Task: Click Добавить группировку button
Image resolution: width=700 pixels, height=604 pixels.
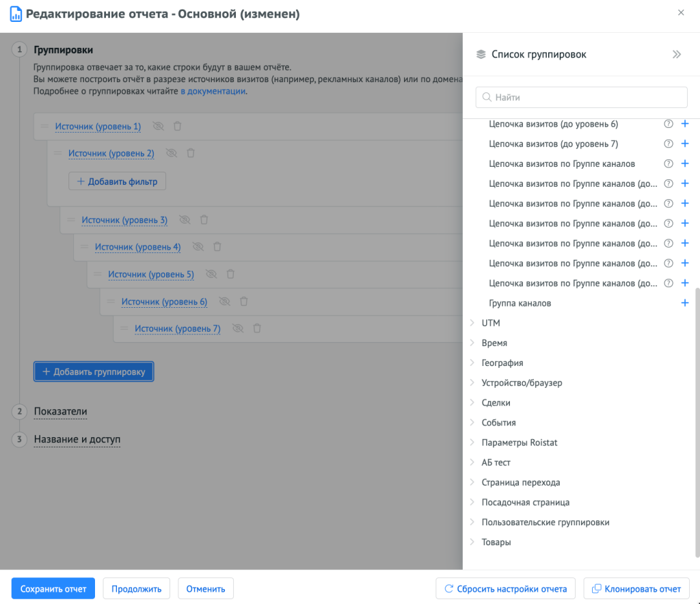Action: click(94, 371)
